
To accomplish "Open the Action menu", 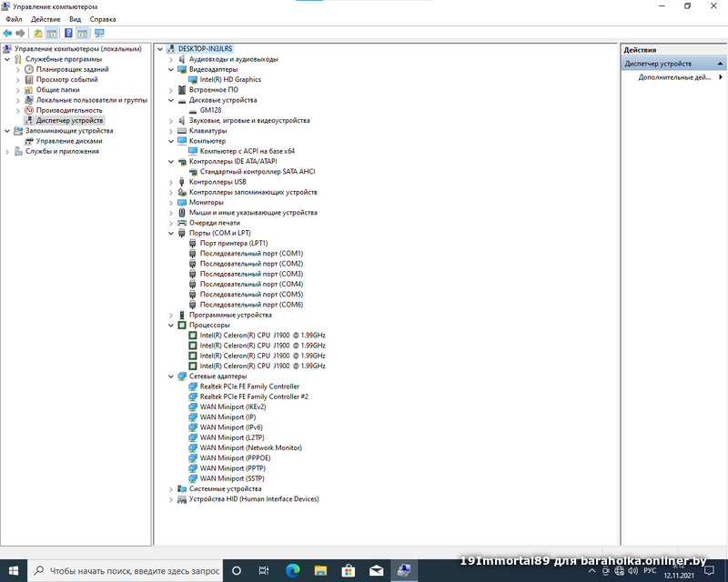I will point(45,19).
